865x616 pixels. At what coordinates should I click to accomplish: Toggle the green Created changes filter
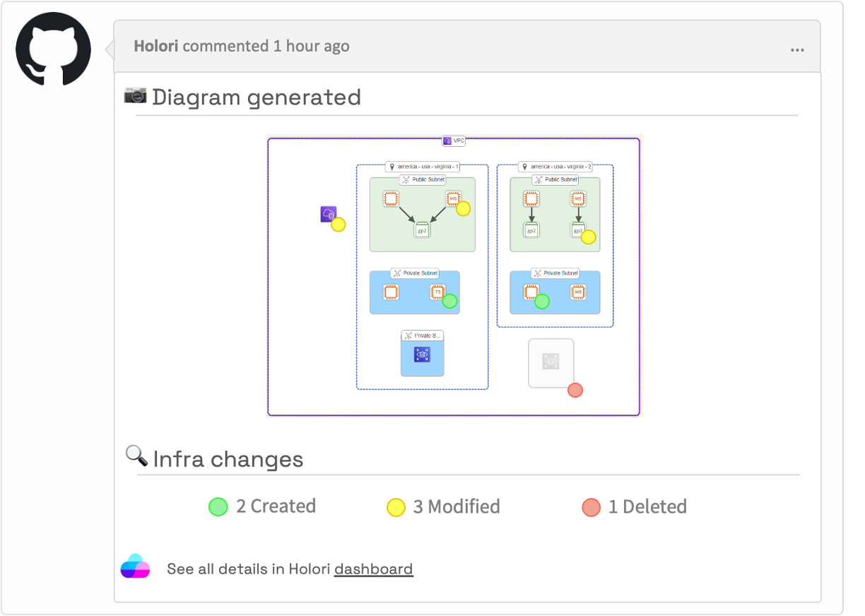point(218,506)
